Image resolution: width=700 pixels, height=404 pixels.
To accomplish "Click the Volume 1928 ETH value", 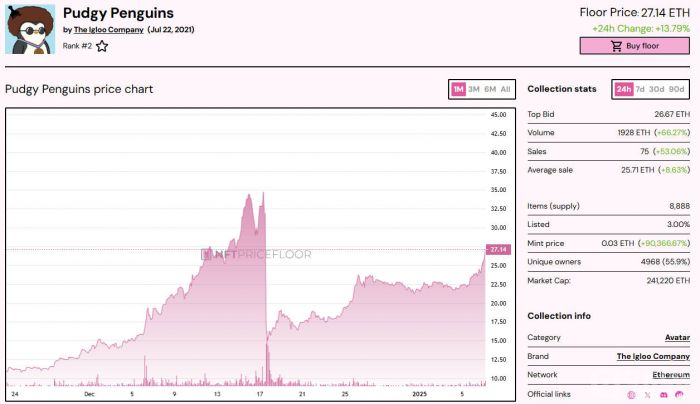I will coord(633,133).
